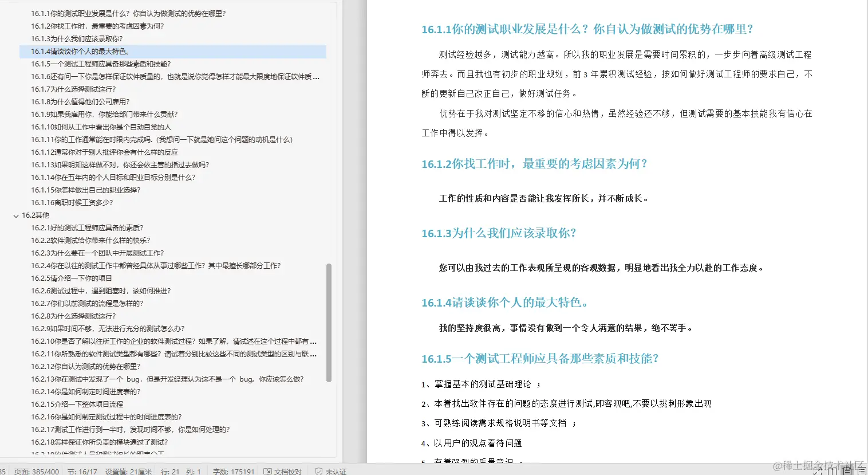Image resolution: width=868 pixels, height=475 pixels.
Task: Click the line and column indicator 行: 21 列: 1
Action: [182, 471]
